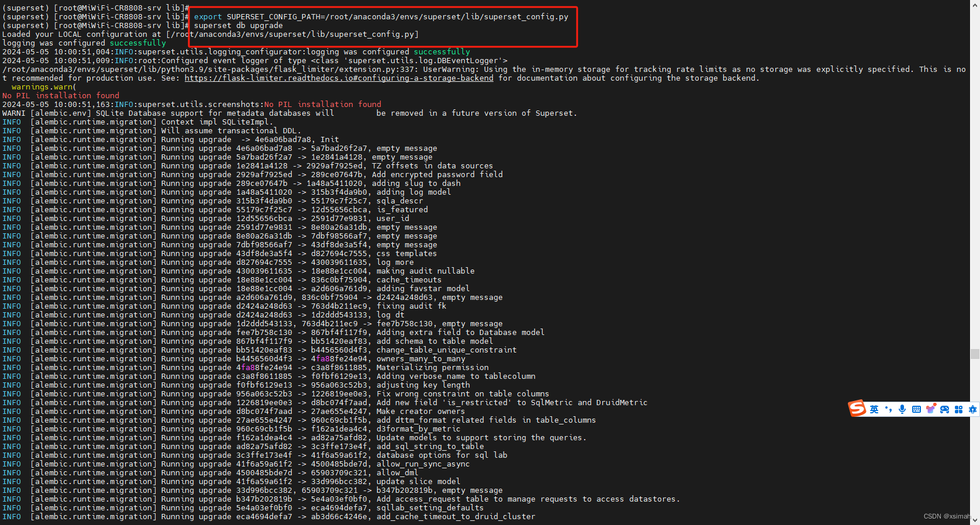This screenshot has width=980, height=525.
Task: Click the 'warnings.warn(' line
Action: [44, 87]
